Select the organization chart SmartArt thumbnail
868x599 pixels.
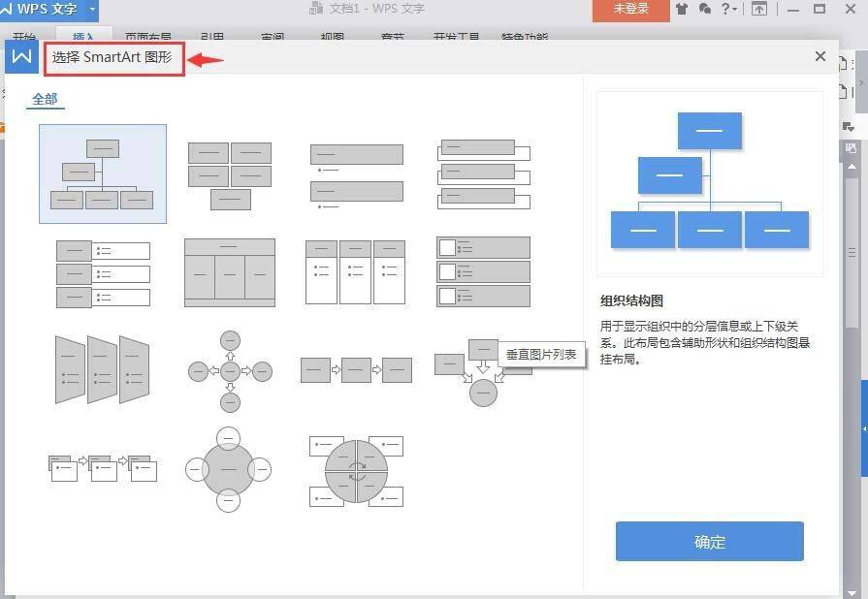(x=103, y=173)
